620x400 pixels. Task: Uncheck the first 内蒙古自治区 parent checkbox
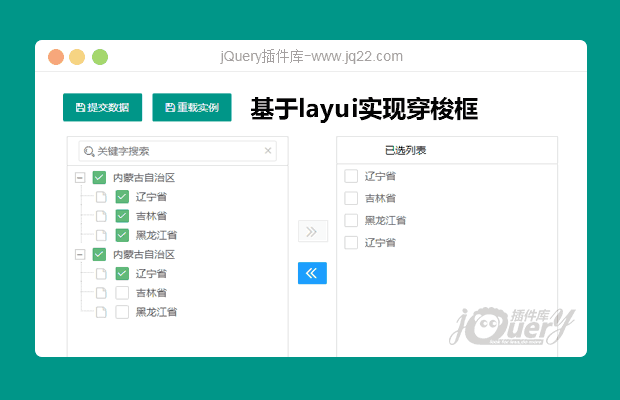pyautogui.click(x=99, y=177)
